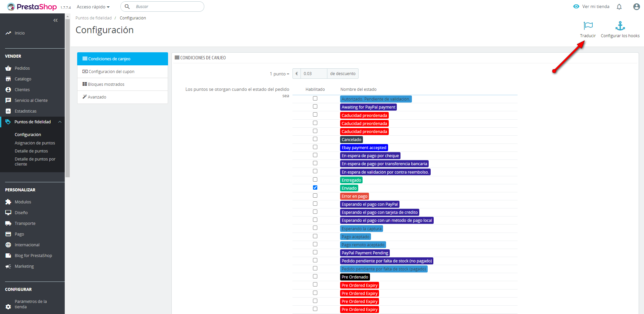Click the Cancelado status color label
The height and width of the screenshot is (314, 644).
point(351,140)
